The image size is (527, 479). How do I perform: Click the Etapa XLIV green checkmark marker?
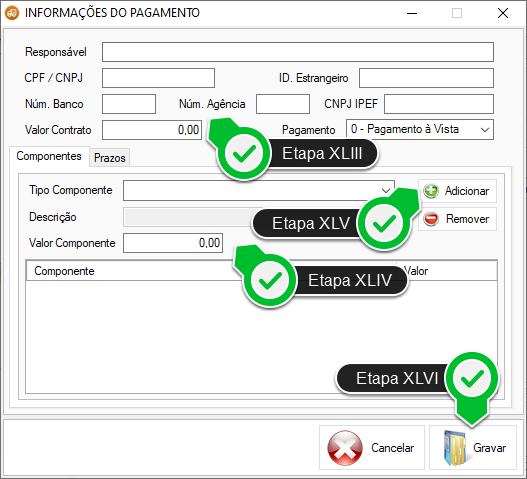[270, 280]
